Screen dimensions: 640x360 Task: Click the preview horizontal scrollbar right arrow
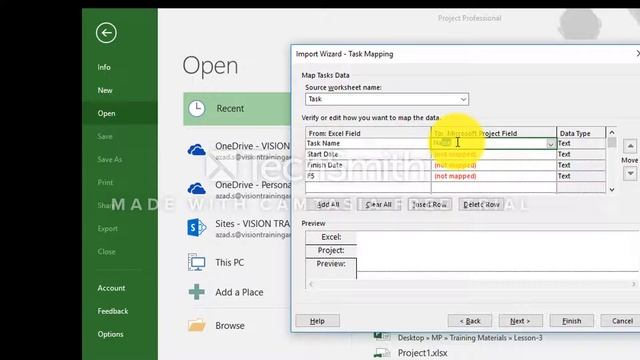pos(633,284)
